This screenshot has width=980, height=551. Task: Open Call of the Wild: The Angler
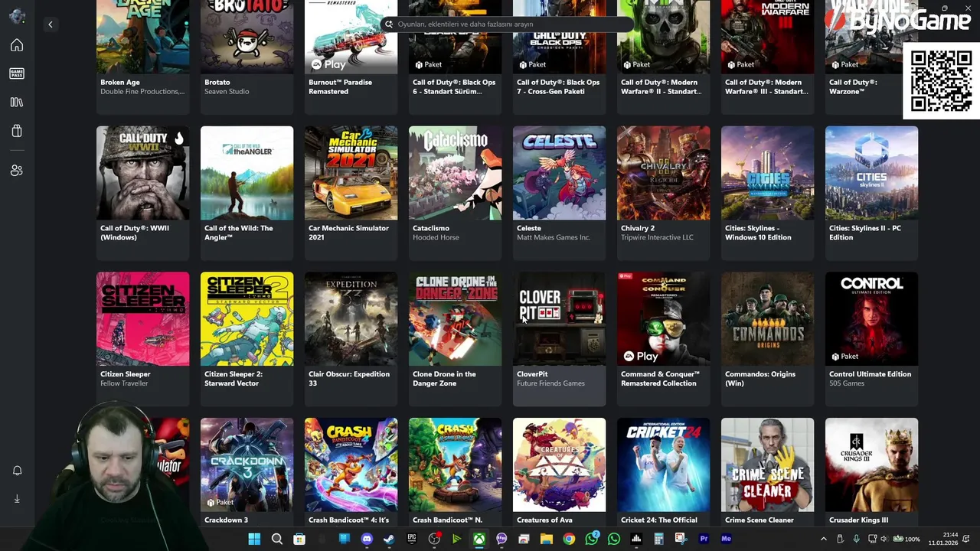click(x=247, y=173)
